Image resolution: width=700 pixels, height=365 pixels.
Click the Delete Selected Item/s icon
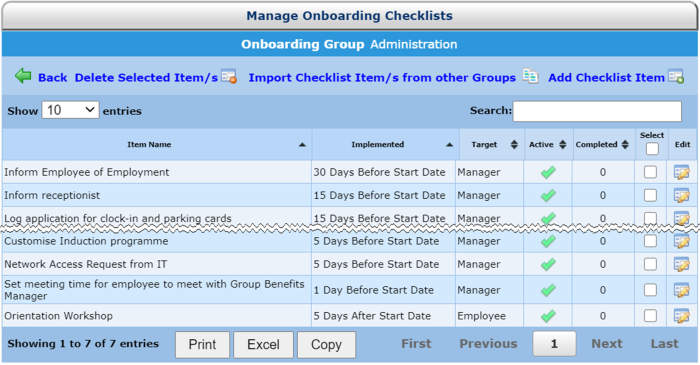pos(229,76)
